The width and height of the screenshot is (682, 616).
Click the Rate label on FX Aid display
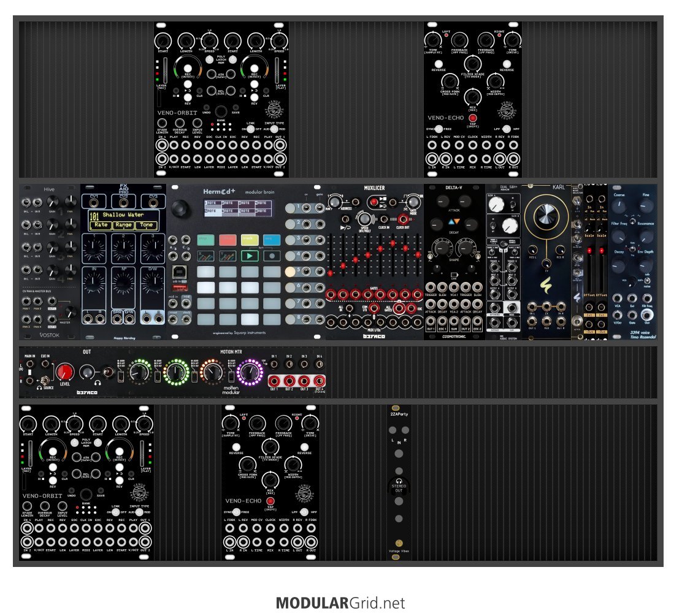(x=101, y=225)
